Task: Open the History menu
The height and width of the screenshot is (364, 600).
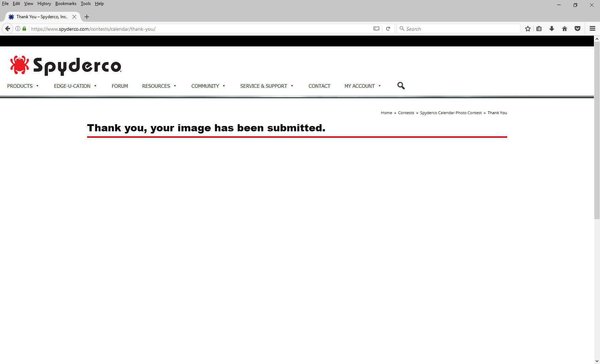Action: tap(44, 4)
